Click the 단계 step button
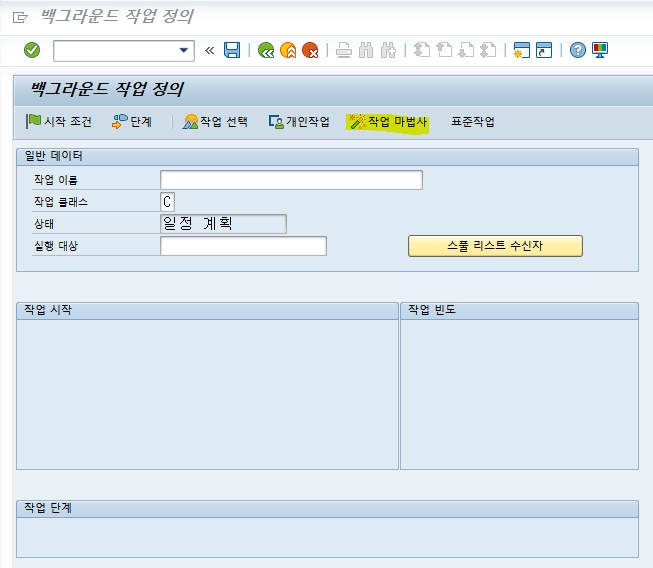The width and height of the screenshot is (653, 568). 132,122
